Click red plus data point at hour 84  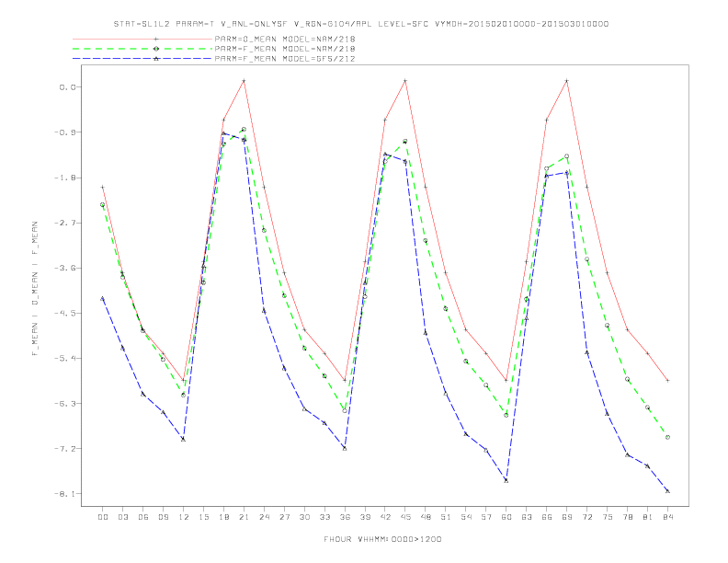pos(667,381)
